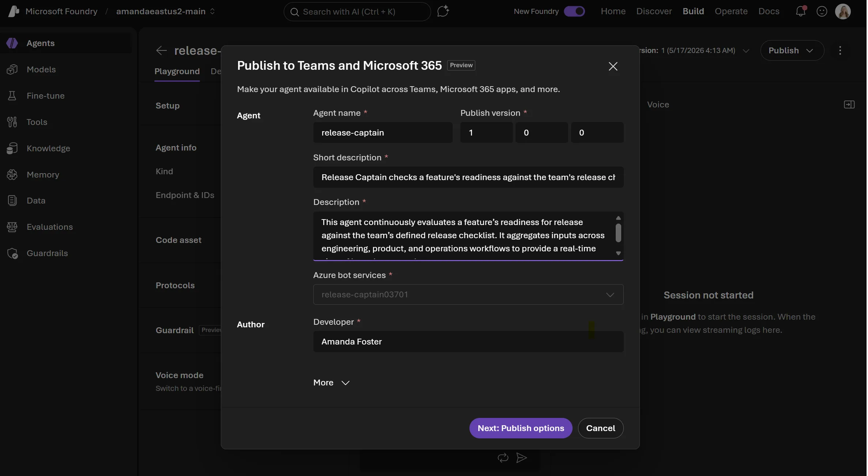Open the notifications bell
The image size is (868, 476).
pyautogui.click(x=801, y=11)
